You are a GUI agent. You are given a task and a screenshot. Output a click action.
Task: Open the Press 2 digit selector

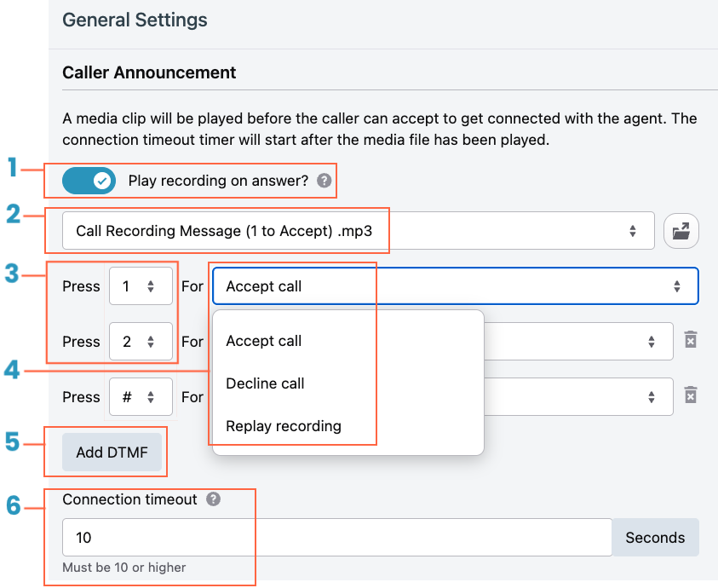[141, 342]
